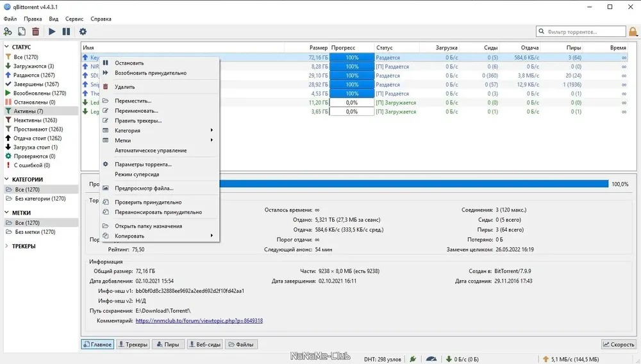The image size is (641, 364).
Task: Click the add torrent link toolbar icon
Action: point(7,31)
